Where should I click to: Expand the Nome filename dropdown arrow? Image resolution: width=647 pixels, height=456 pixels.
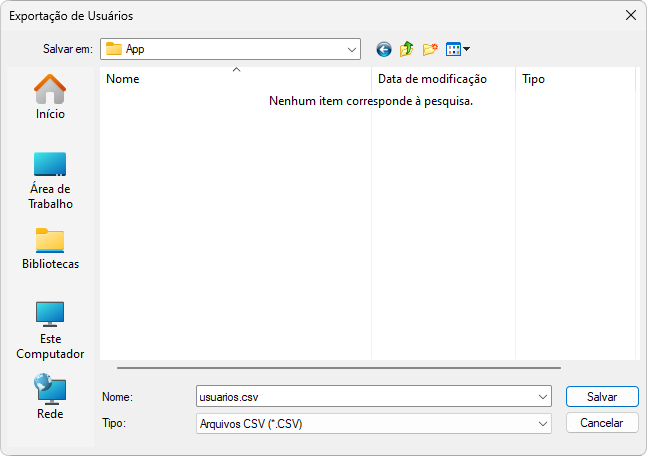[543, 397]
